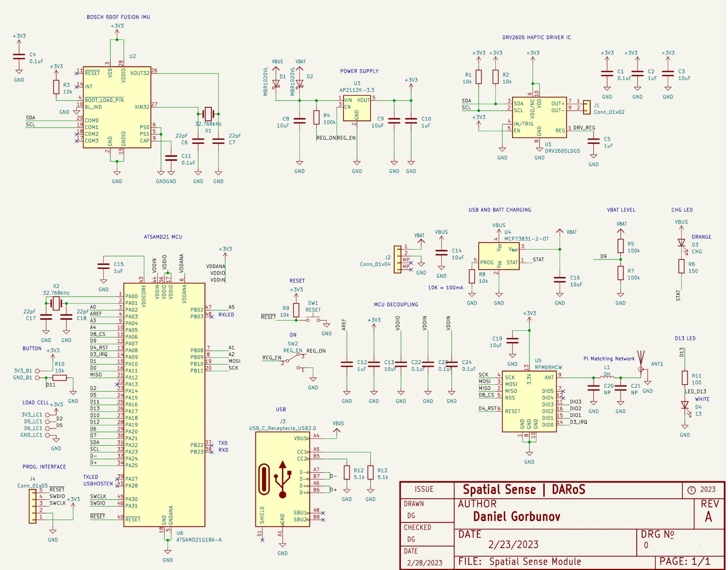Select Schottky diode D1 MBR1020VL

(276, 83)
